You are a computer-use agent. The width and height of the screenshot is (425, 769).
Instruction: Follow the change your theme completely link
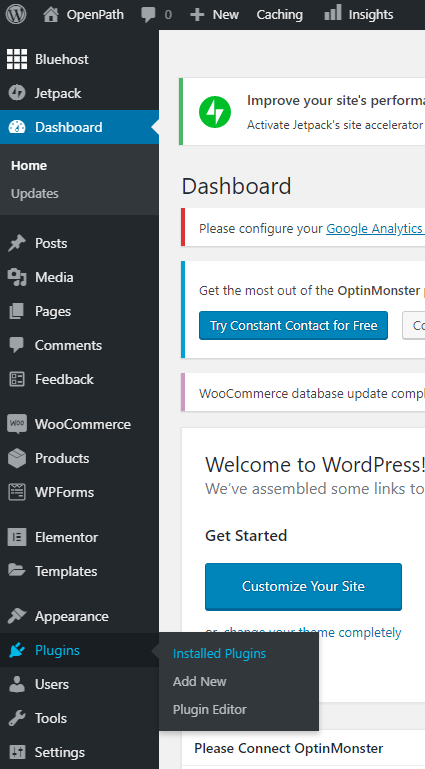click(x=312, y=632)
